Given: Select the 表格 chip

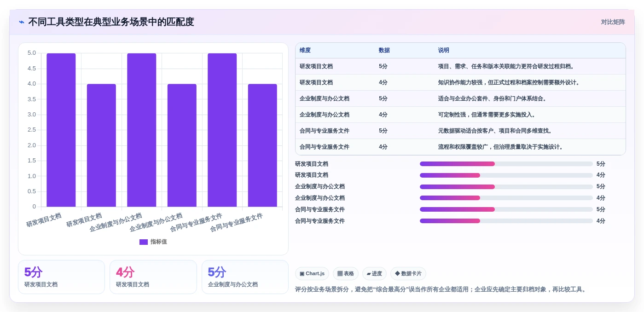Looking at the screenshot, I should (346, 274).
